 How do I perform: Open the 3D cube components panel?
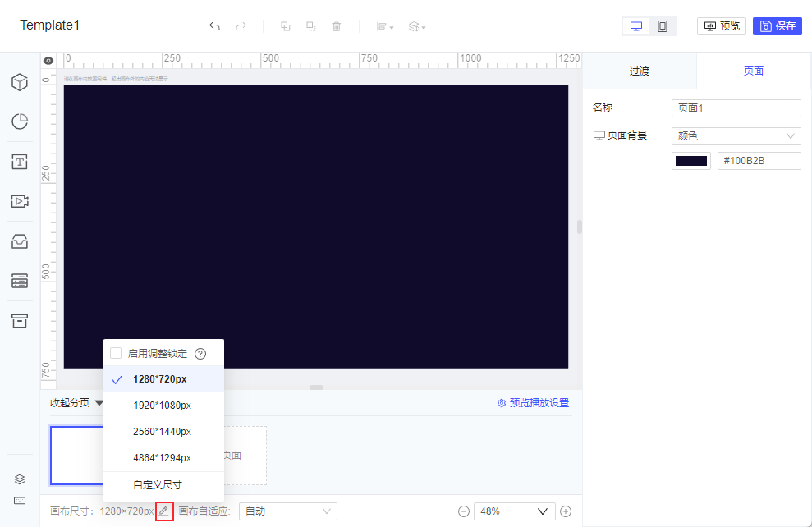(20, 82)
